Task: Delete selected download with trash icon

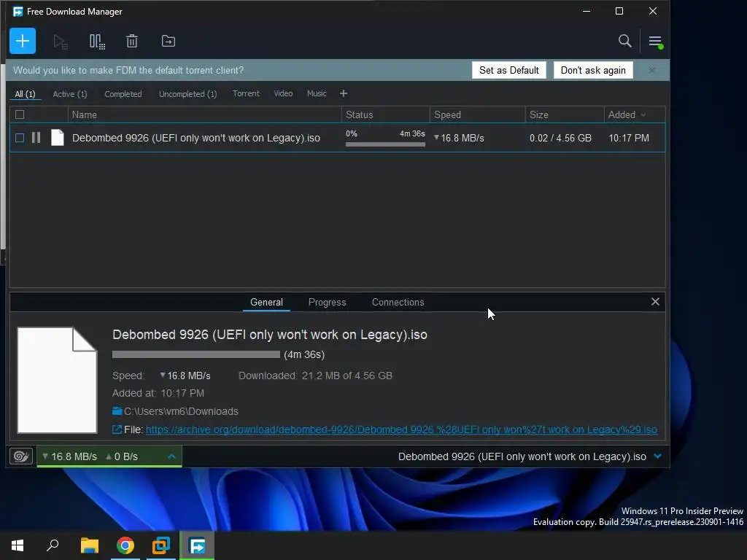Action: [x=132, y=41]
